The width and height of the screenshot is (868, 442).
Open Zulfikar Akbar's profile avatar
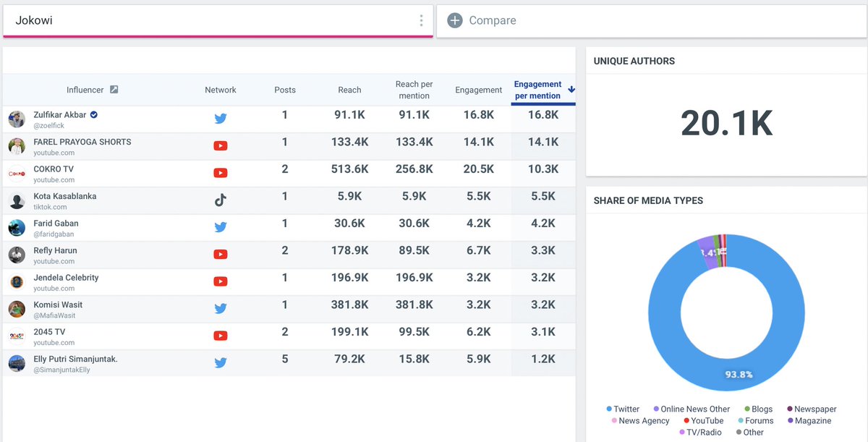point(17,119)
